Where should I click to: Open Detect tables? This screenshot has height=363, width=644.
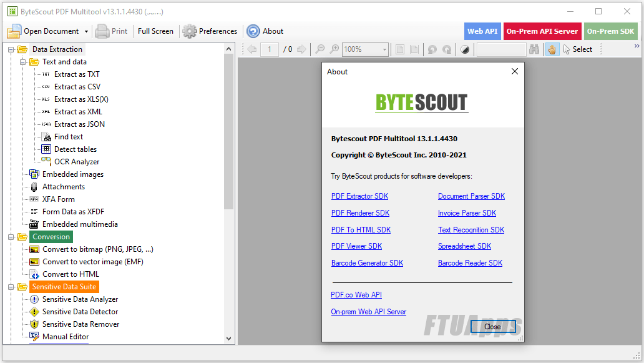click(x=75, y=149)
